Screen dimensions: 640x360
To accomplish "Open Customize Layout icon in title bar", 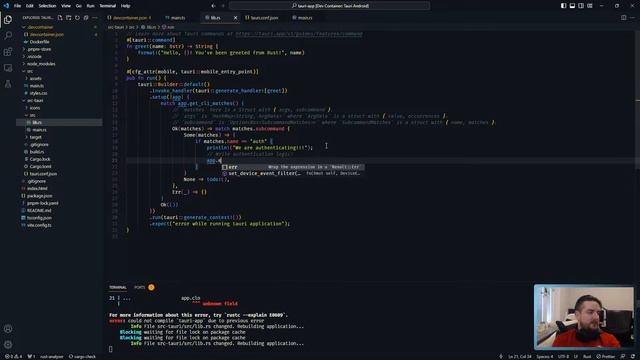I will point(590,6).
